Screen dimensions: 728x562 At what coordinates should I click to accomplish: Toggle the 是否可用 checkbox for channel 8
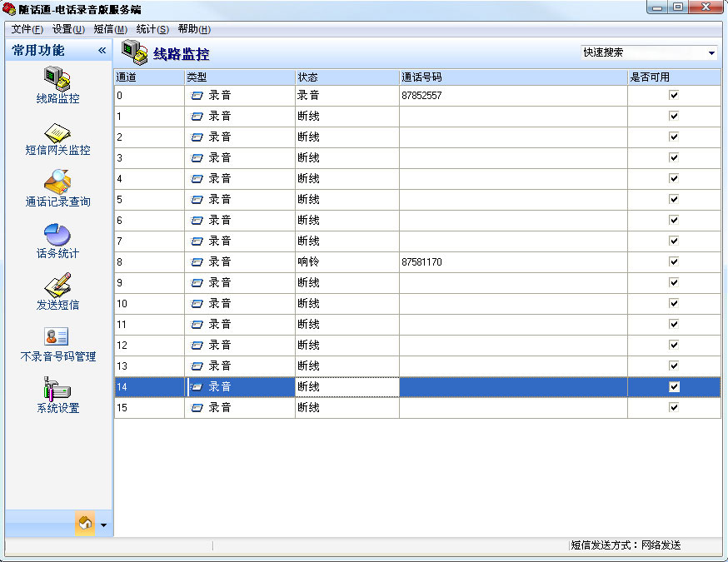coord(674,262)
